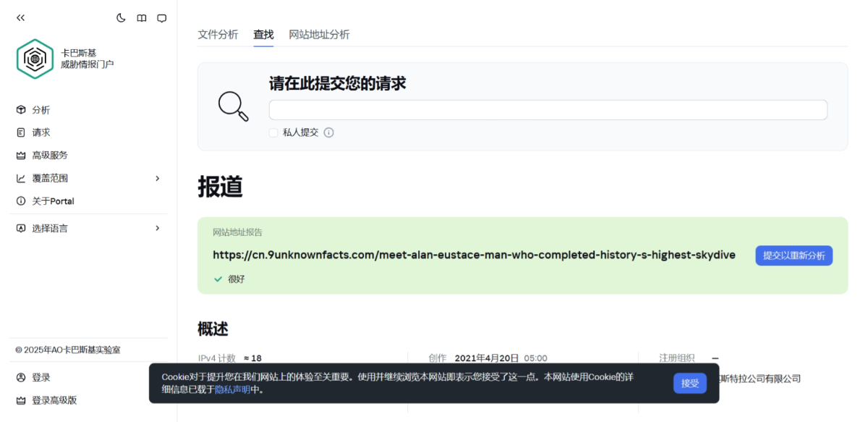Click the analyzed 9unknownfacts URL text
Image resolution: width=868 pixels, height=422 pixels.
click(x=474, y=255)
